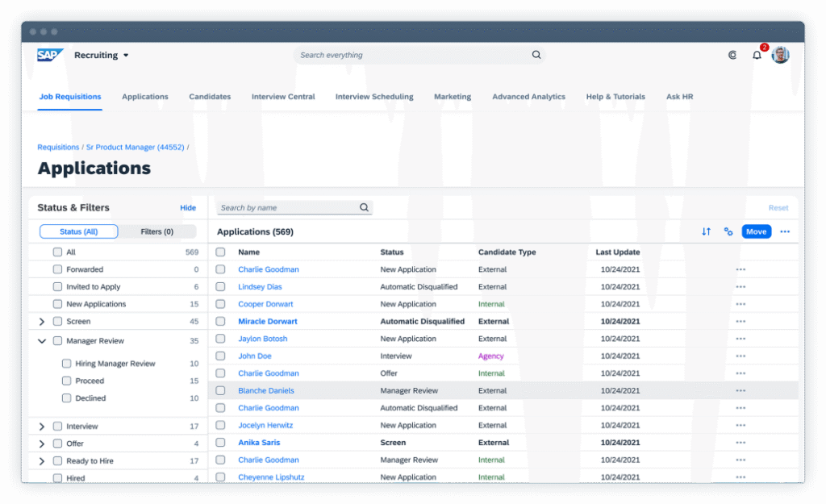
Task: Open the user profile avatar
Action: click(780, 55)
